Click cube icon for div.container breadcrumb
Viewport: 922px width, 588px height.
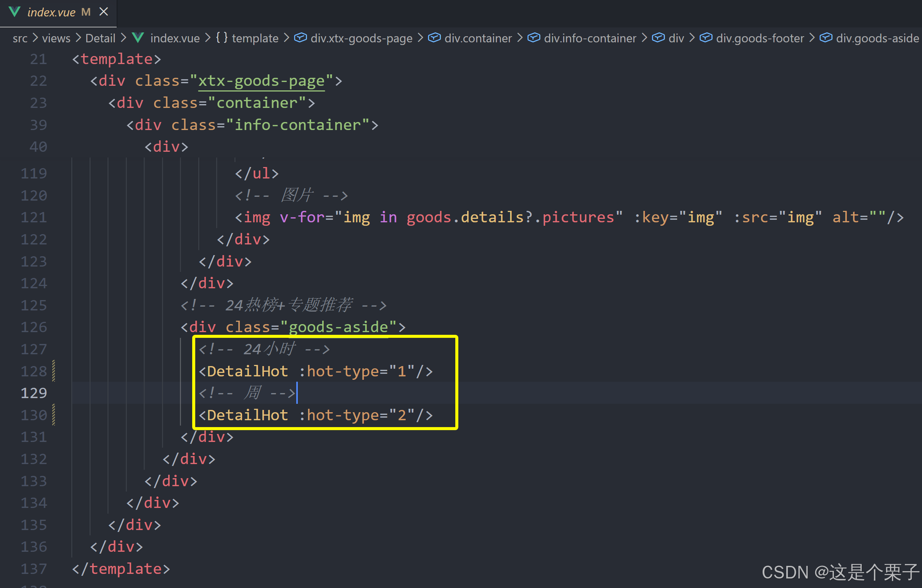[434, 38]
